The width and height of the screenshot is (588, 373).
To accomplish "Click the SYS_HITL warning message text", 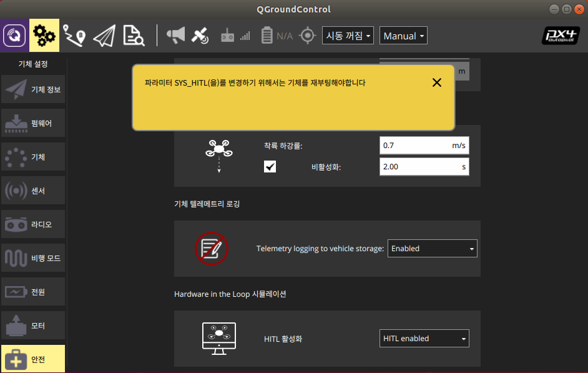I will (255, 82).
